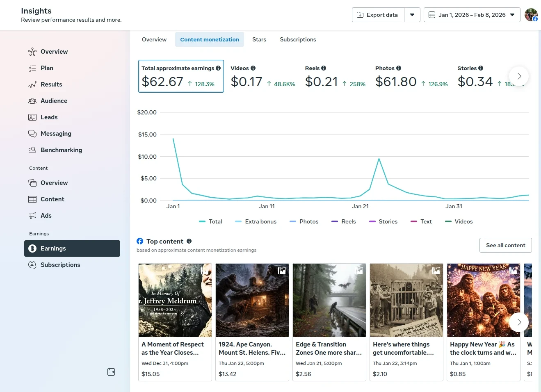Click the See all content button
This screenshot has width=541, height=392.
[x=505, y=245]
